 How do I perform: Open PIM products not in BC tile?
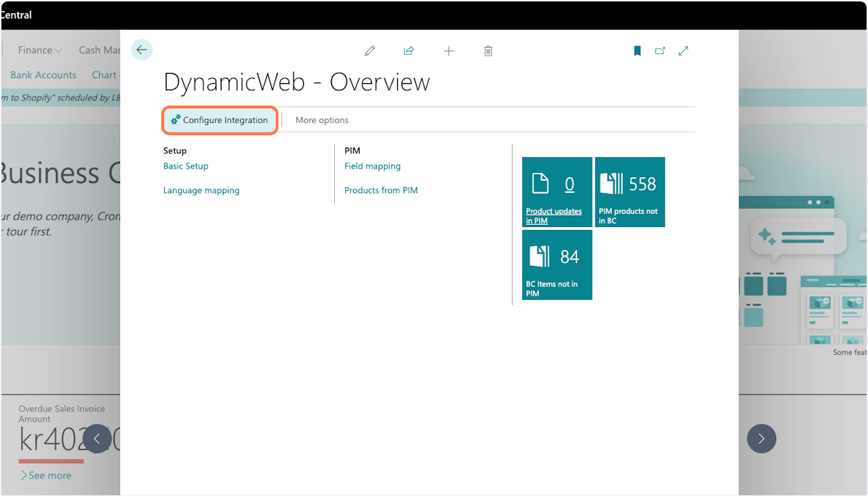point(630,192)
